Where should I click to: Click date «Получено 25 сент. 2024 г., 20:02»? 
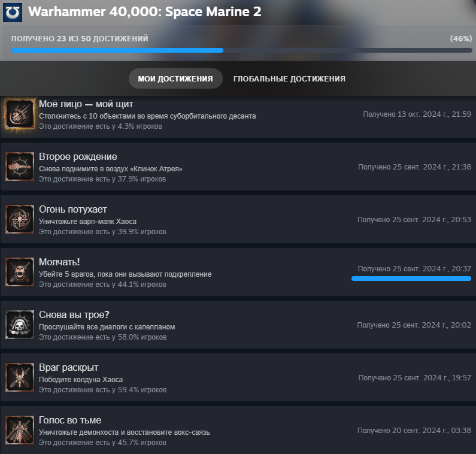pos(414,325)
